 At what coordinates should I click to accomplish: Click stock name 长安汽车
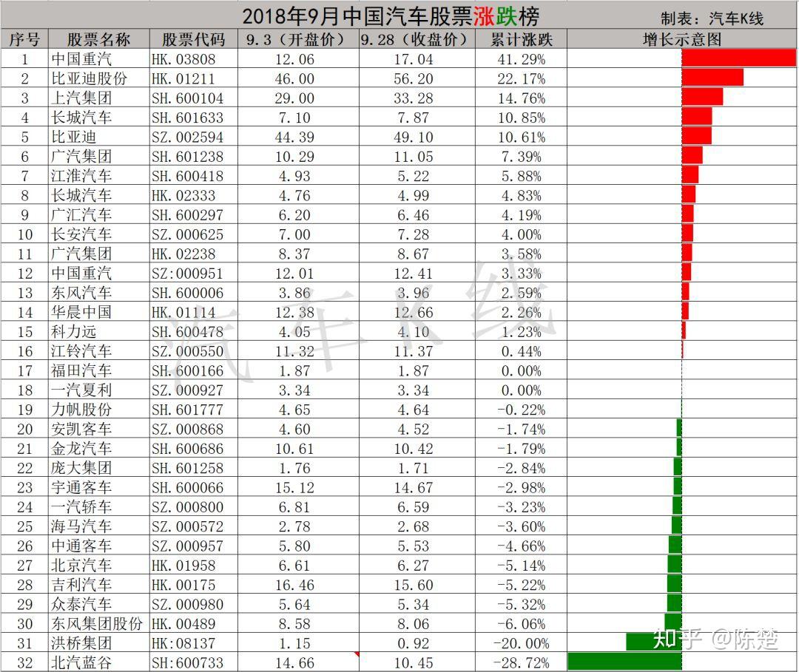click(x=81, y=234)
